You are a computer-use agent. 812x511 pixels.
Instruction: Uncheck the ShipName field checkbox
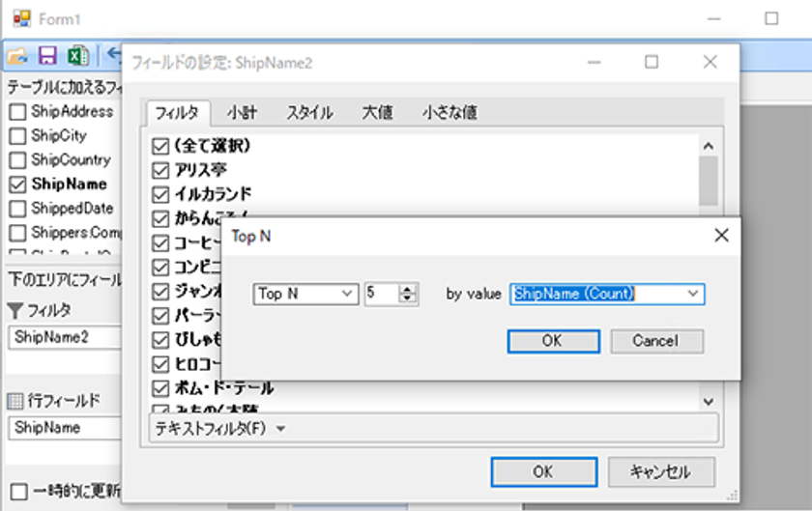pyautogui.click(x=17, y=185)
